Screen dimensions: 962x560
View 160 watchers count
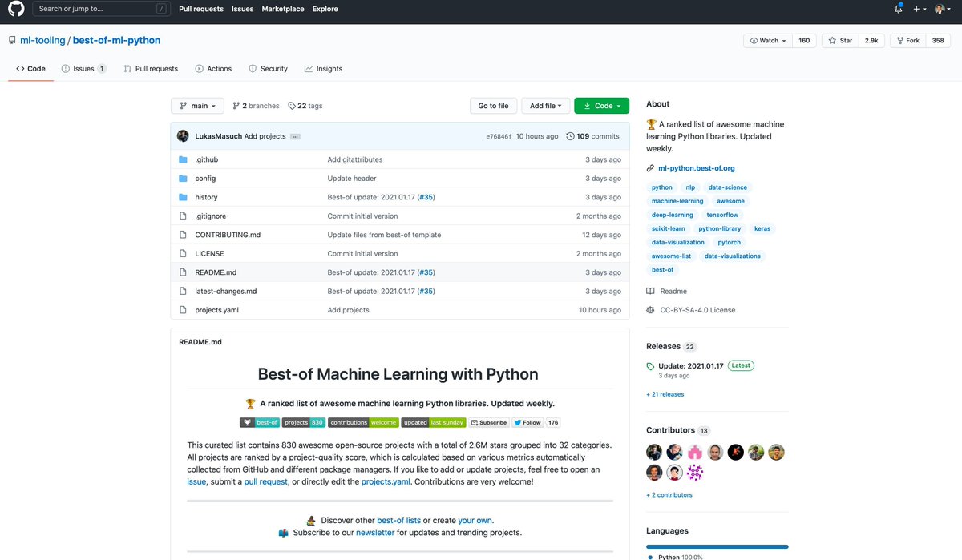coord(804,40)
